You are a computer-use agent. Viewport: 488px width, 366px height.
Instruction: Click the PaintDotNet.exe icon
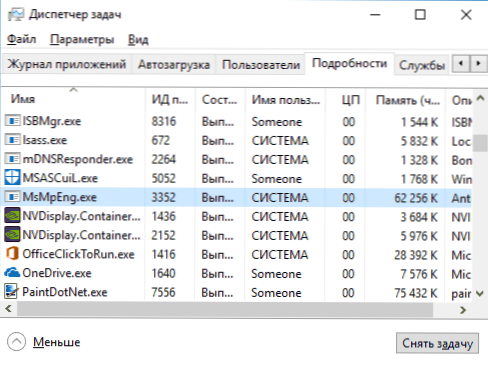11,291
